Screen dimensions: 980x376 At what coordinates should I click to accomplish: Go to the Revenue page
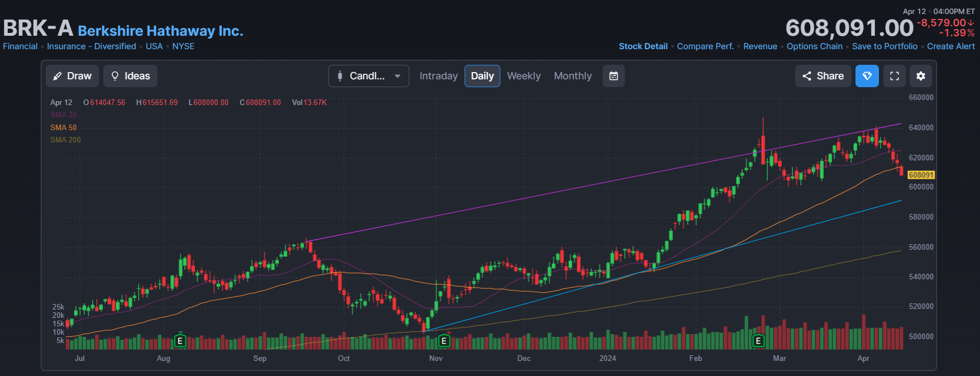(760, 46)
